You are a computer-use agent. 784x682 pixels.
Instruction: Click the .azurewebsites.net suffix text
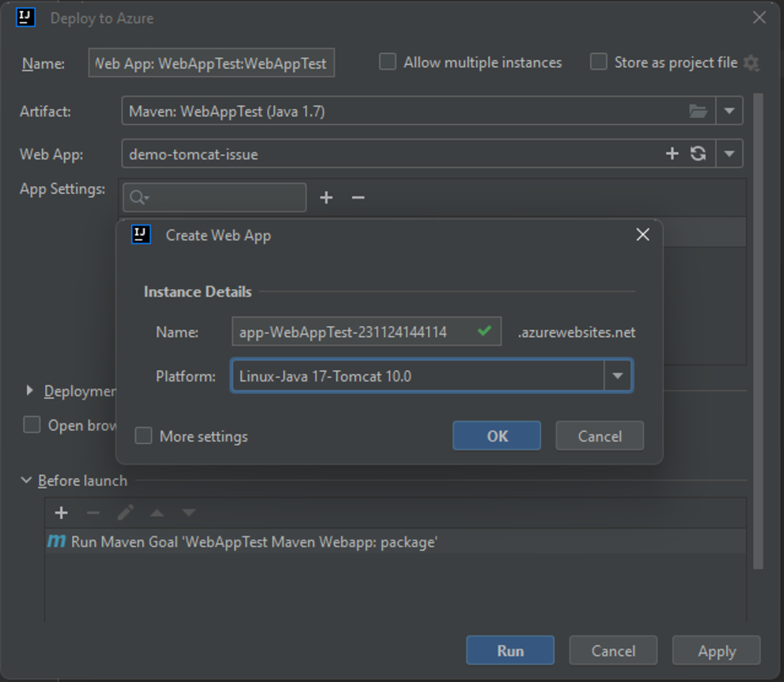click(576, 332)
